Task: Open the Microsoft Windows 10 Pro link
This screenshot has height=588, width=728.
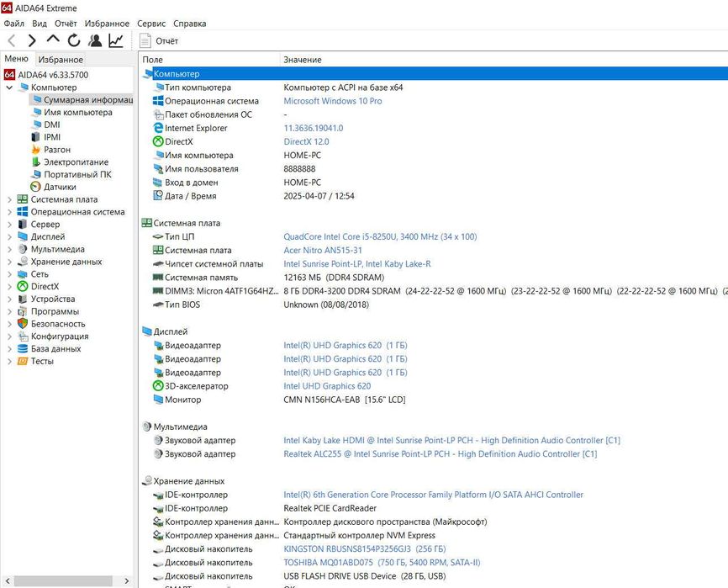Action: 333,101
